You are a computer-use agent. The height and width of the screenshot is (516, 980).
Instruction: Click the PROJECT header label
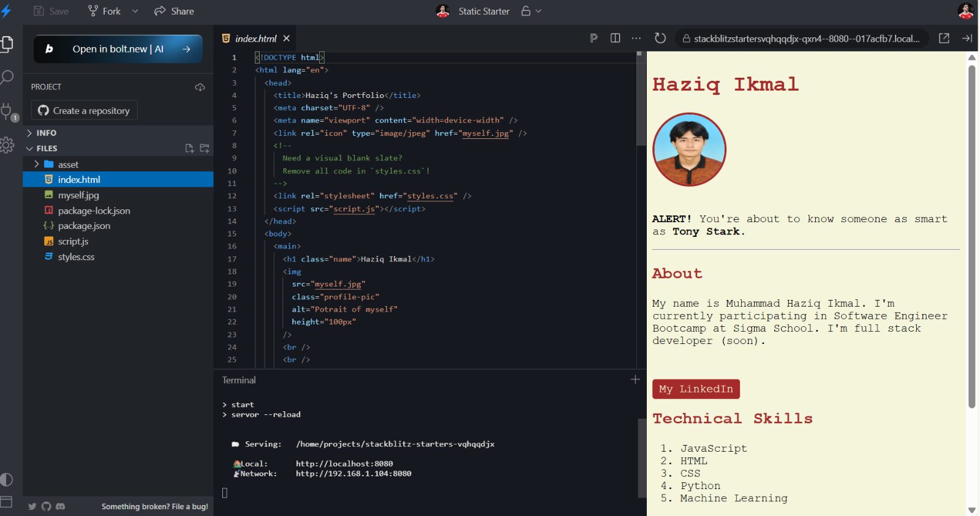click(47, 87)
